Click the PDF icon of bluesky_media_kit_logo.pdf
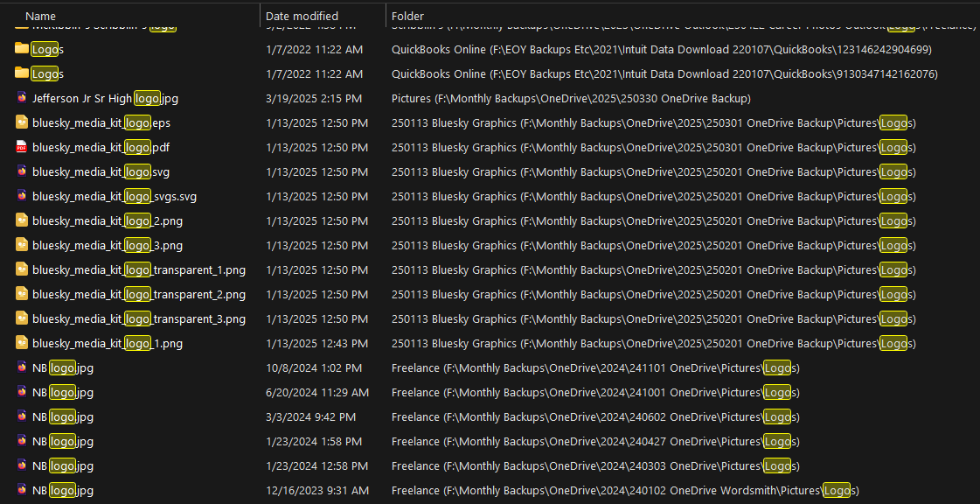980x504 pixels. 22,148
